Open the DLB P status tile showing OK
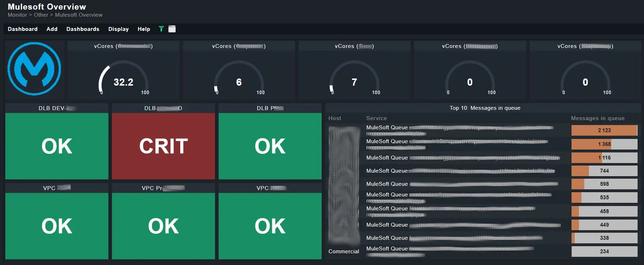 click(270, 146)
